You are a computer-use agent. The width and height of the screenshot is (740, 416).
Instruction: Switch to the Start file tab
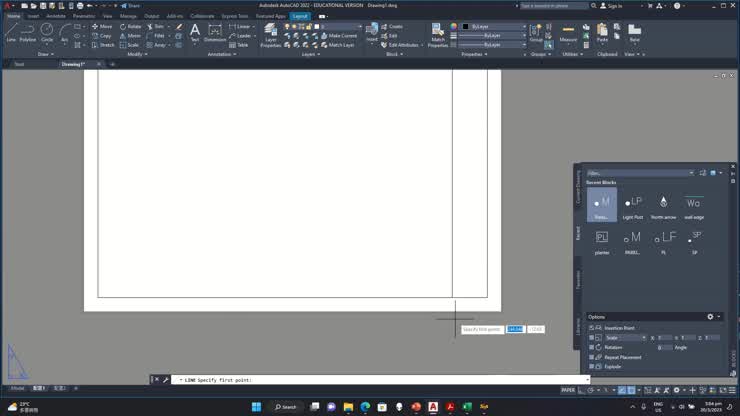click(x=19, y=64)
